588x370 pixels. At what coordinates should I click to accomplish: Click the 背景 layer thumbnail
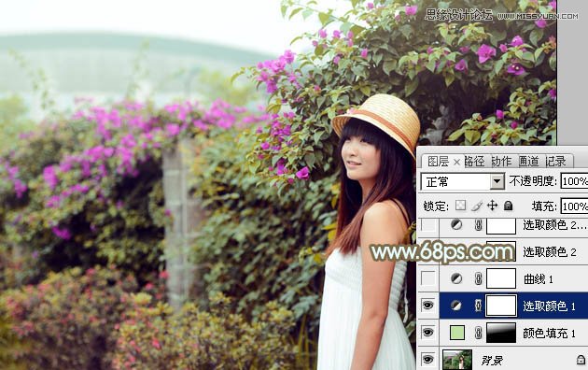[457, 360]
